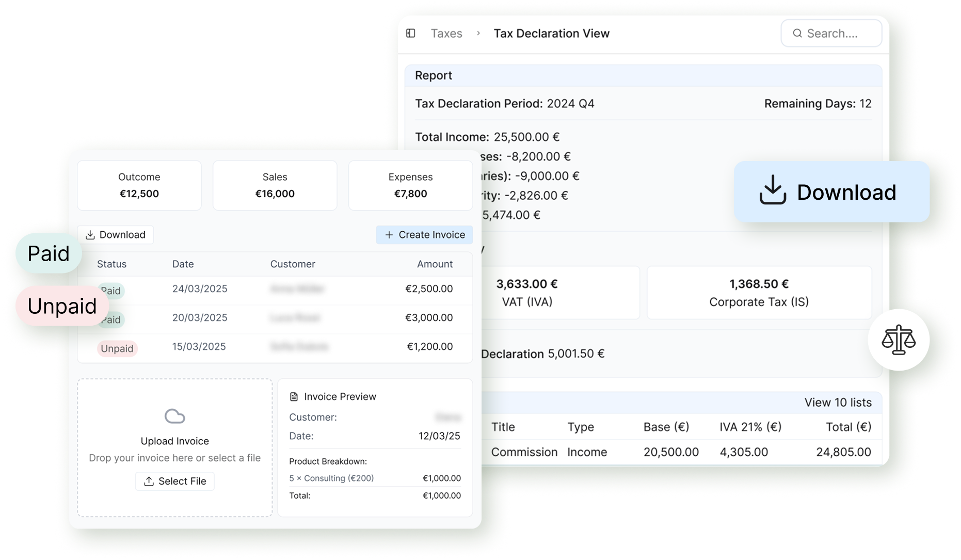Click the search magnifier icon
Image resolution: width=961 pixels, height=560 pixels.
(797, 34)
